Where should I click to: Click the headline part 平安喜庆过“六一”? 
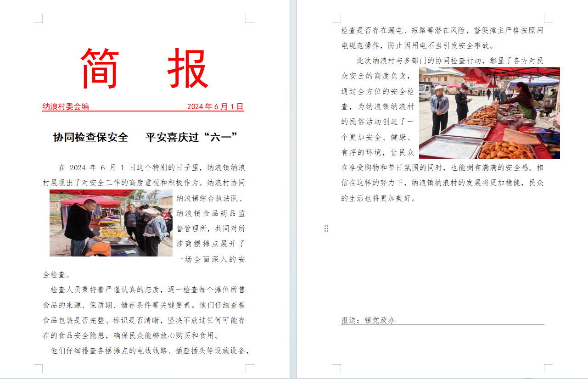click(x=191, y=137)
